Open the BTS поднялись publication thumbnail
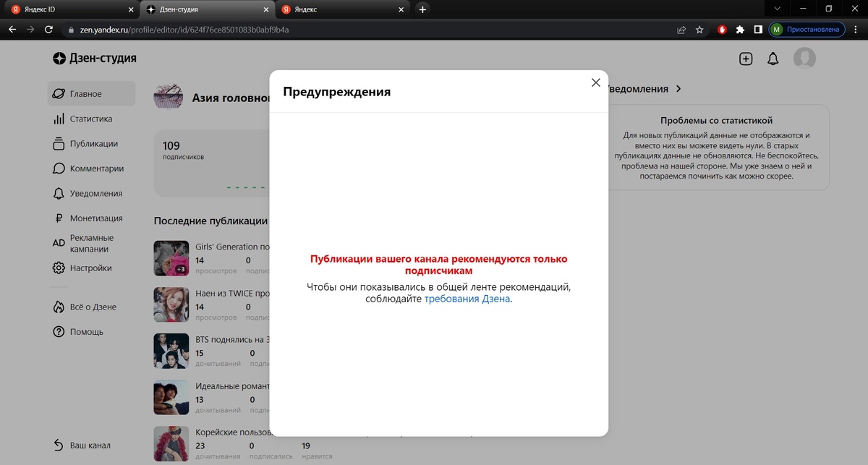 click(x=171, y=351)
